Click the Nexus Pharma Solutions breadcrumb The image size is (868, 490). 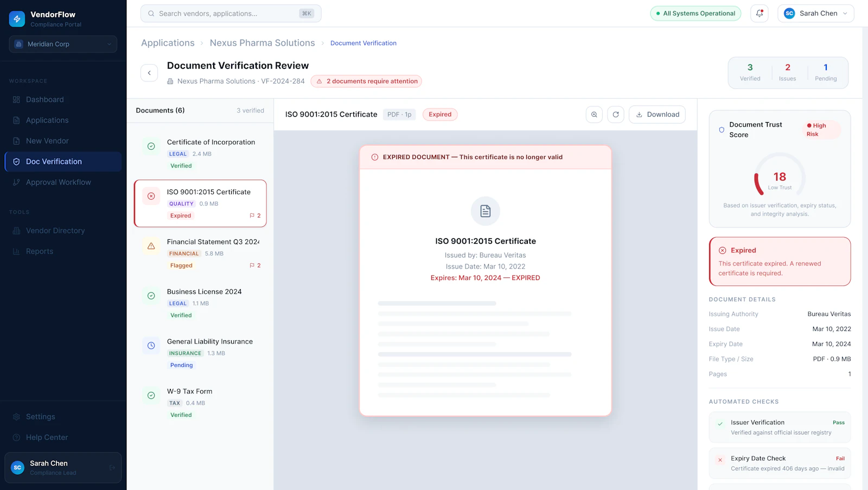(x=262, y=43)
